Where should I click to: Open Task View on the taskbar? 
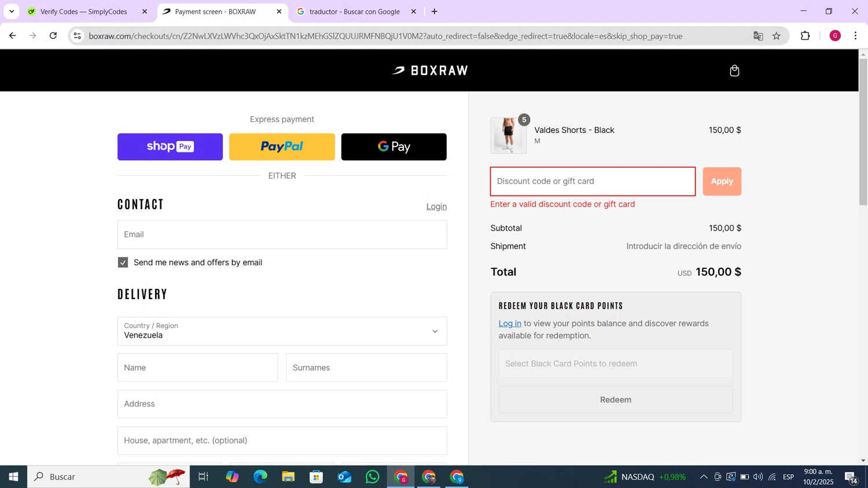point(203,477)
